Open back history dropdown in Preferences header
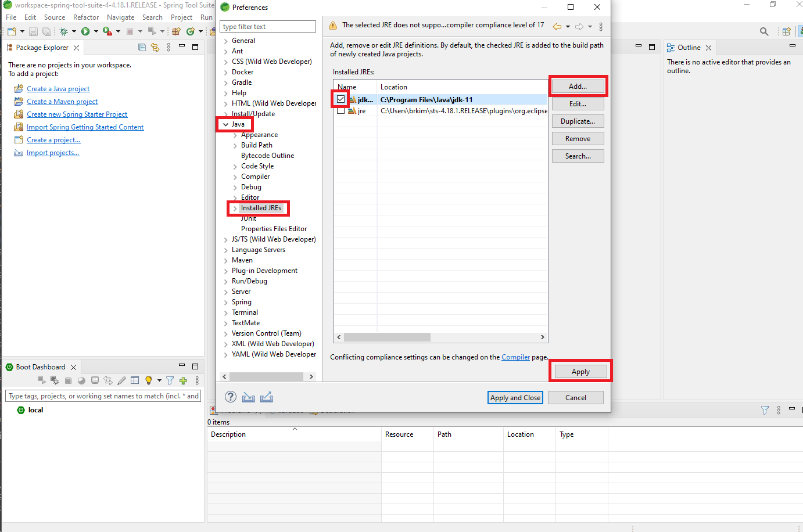The height and width of the screenshot is (532, 803). pyautogui.click(x=568, y=27)
